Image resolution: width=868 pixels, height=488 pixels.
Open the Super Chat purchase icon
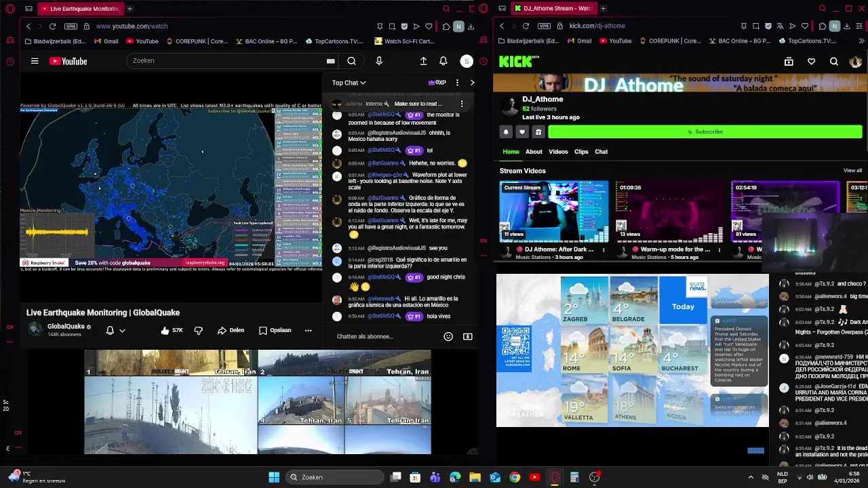(x=468, y=336)
